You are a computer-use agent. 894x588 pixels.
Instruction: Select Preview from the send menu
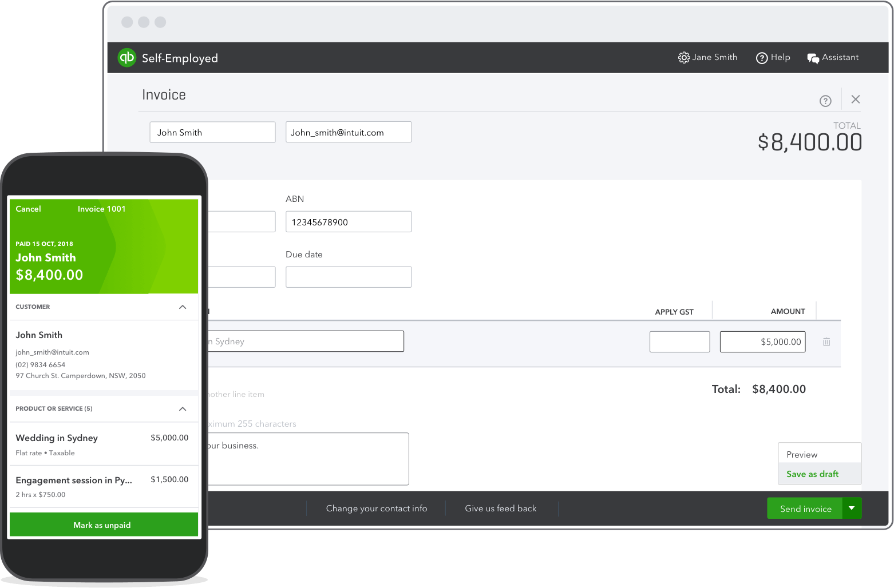pyautogui.click(x=820, y=454)
